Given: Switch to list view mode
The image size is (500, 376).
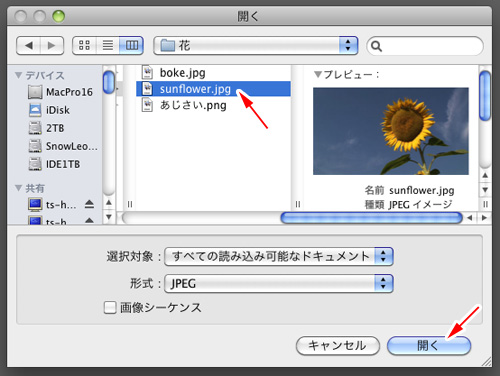Looking at the screenshot, I should [108, 45].
